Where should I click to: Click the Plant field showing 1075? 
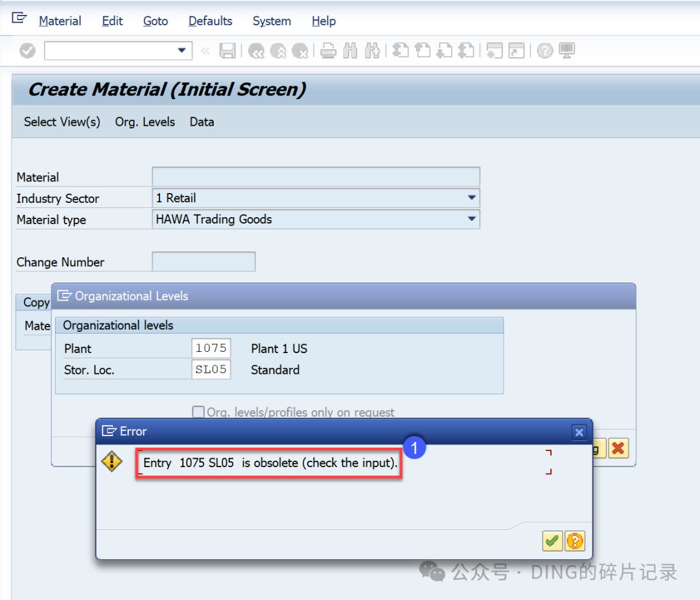pos(211,348)
